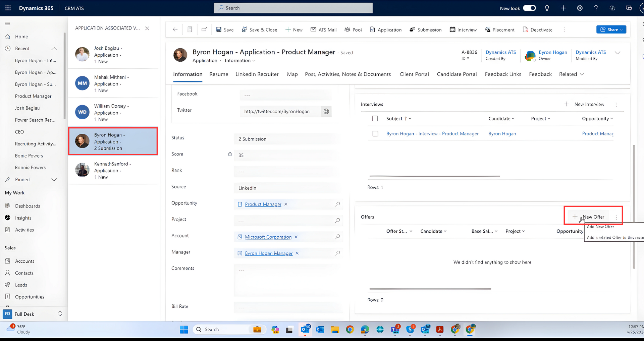Expand the Related tab dropdown
The image size is (644, 362).
pos(572,74)
